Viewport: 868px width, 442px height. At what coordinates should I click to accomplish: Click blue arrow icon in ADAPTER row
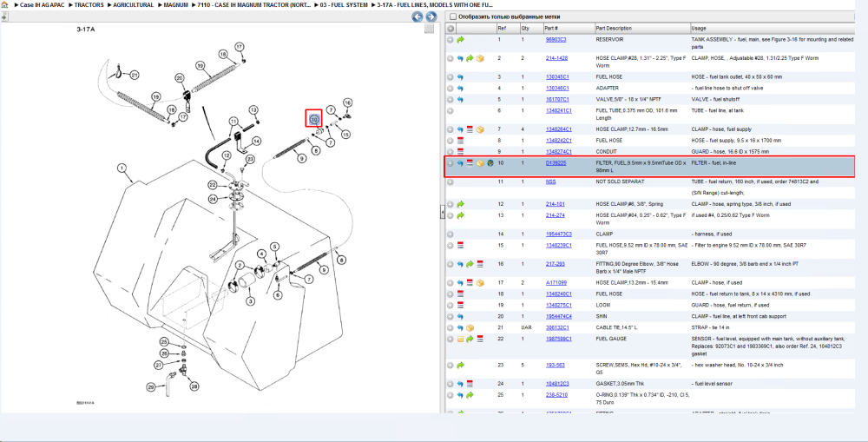tap(460, 89)
